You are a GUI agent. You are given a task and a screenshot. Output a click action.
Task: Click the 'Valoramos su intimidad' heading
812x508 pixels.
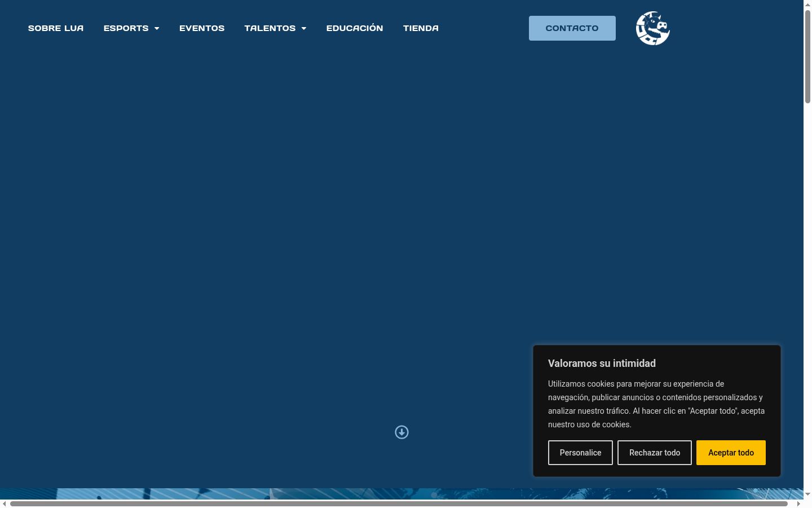click(x=602, y=364)
